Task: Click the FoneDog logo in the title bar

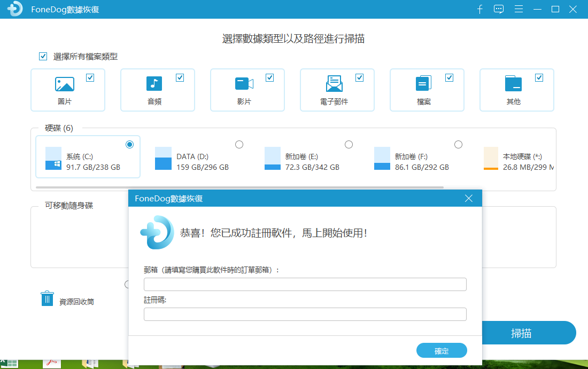Action: pos(13,9)
